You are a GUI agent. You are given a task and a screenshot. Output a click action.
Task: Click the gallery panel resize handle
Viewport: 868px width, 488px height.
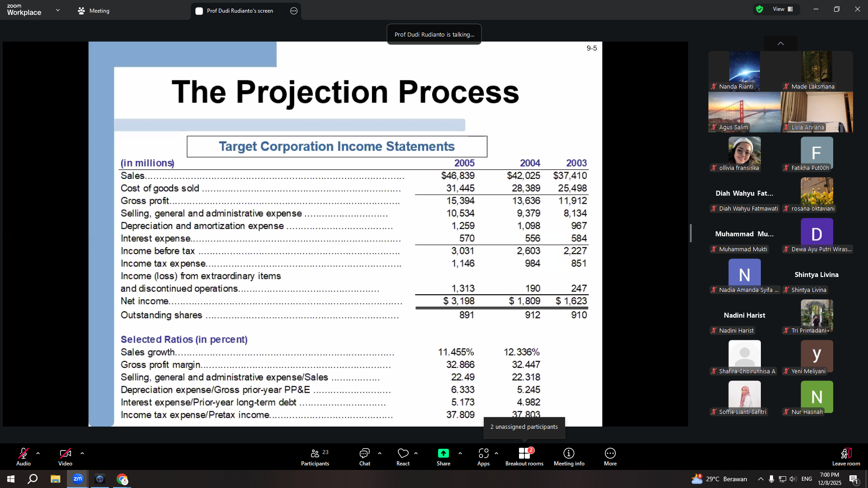pos(691,233)
